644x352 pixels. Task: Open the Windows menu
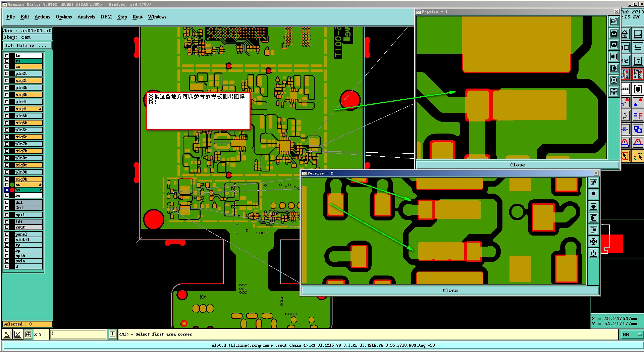tap(157, 17)
